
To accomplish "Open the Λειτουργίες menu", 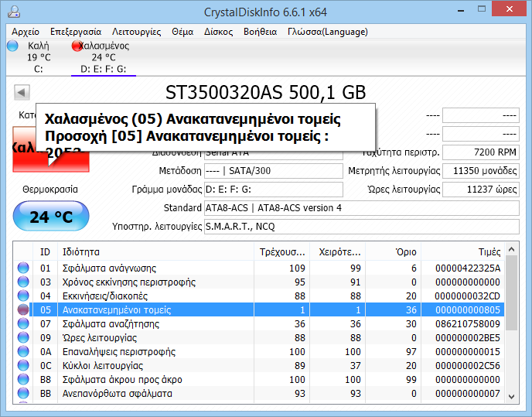I will (x=136, y=32).
